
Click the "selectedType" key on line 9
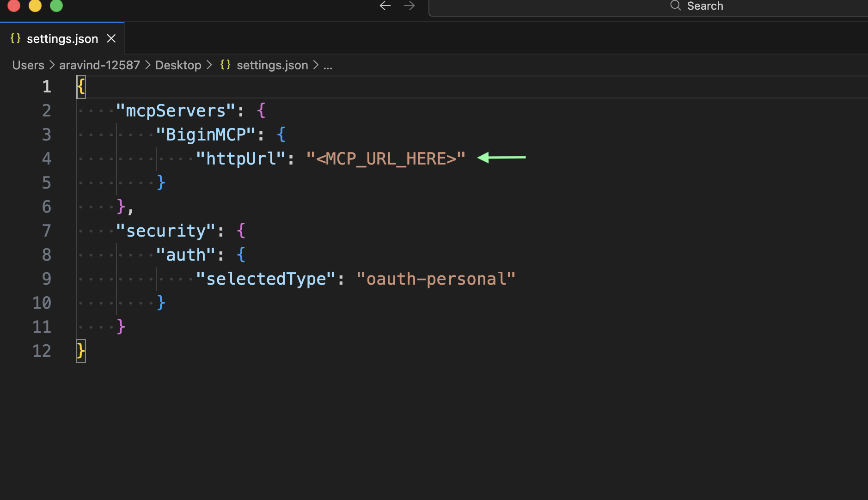click(x=266, y=279)
